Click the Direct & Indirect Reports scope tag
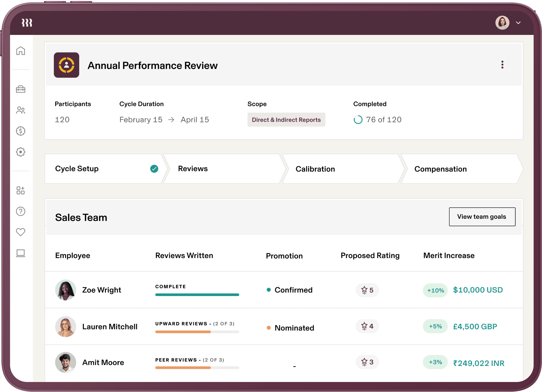The height and width of the screenshot is (392, 542). click(x=286, y=120)
